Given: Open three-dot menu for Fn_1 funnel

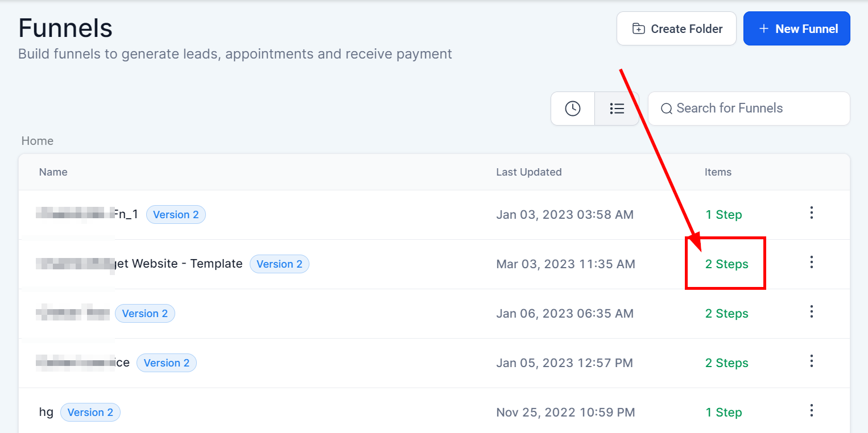Looking at the screenshot, I should pos(812,213).
